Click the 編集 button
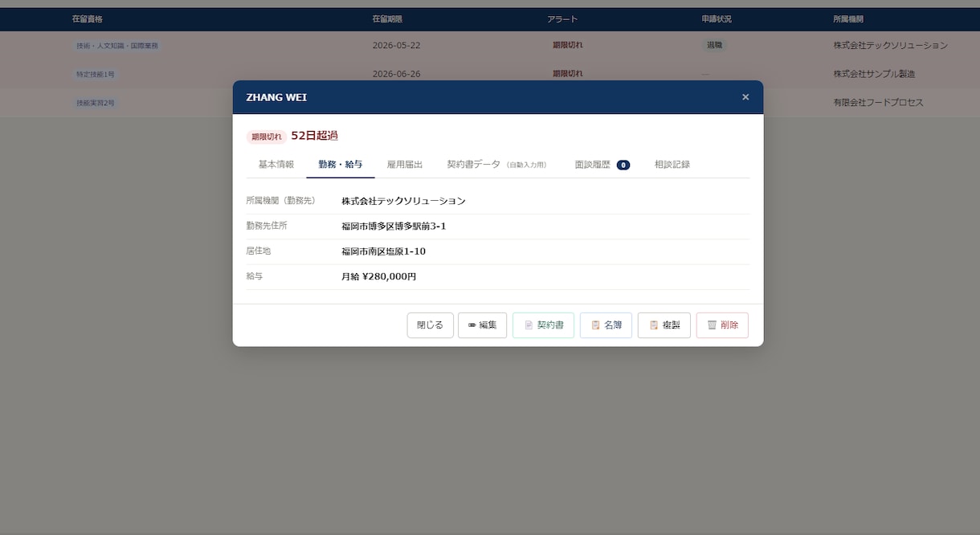 tap(482, 325)
